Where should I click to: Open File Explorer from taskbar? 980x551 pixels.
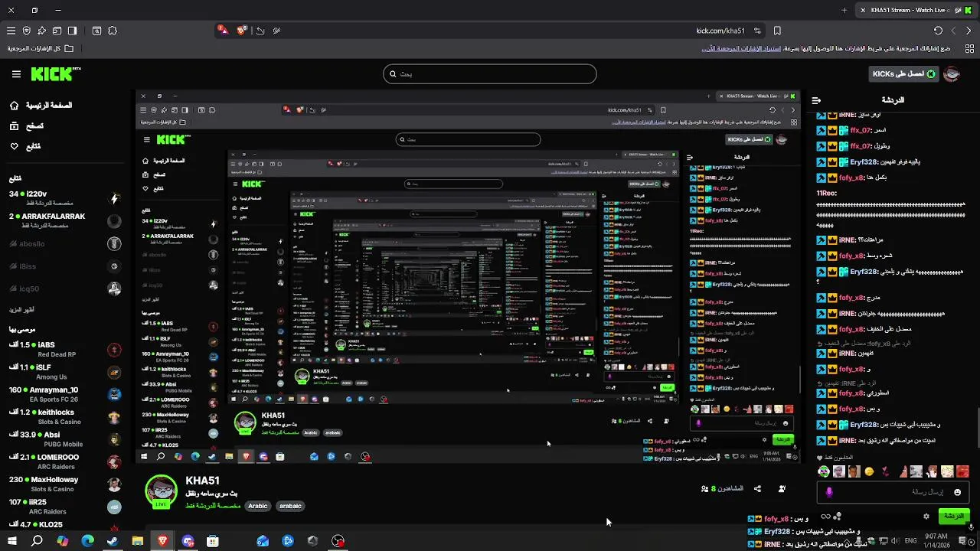pos(138,541)
